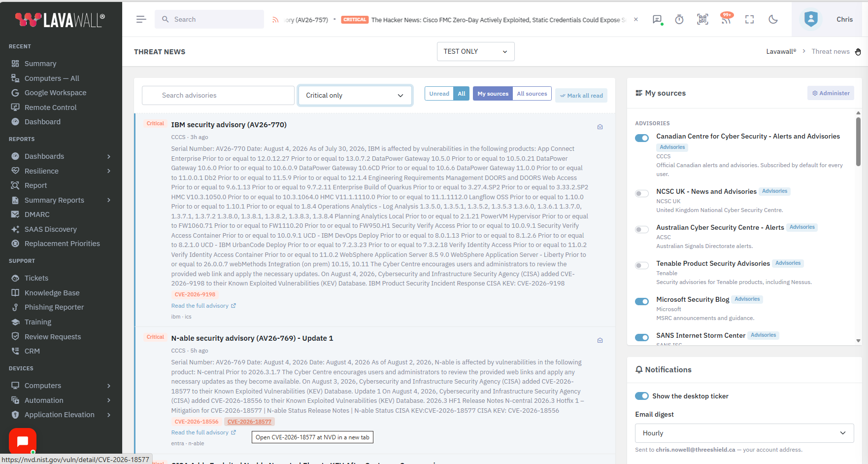
Task: Toggle the hamburger sidebar menu icon
Action: (141, 19)
